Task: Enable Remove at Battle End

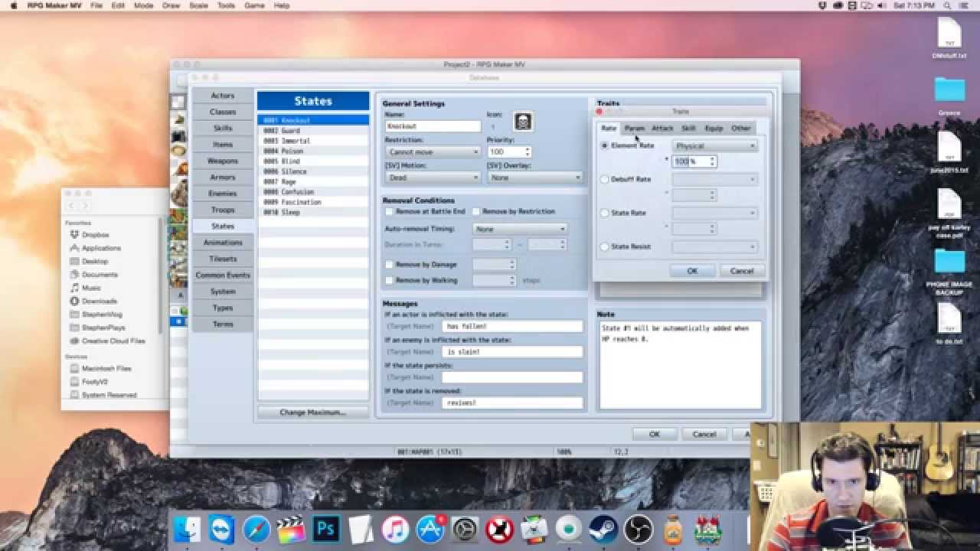Action: tap(389, 211)
